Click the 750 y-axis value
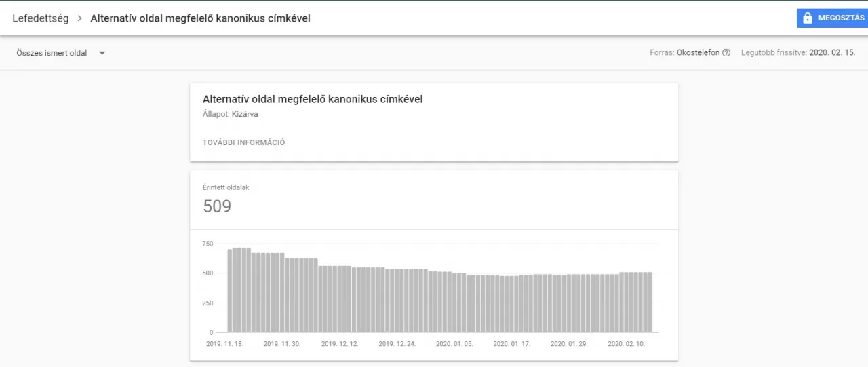Screen dimensions: 868x367 pyautogui.click(x=208, y=244)
